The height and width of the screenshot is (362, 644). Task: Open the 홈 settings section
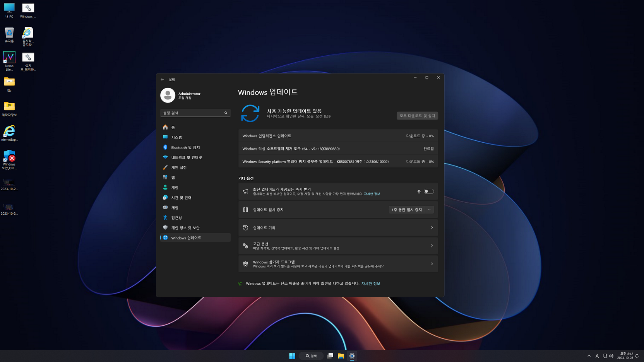[195, 127]
